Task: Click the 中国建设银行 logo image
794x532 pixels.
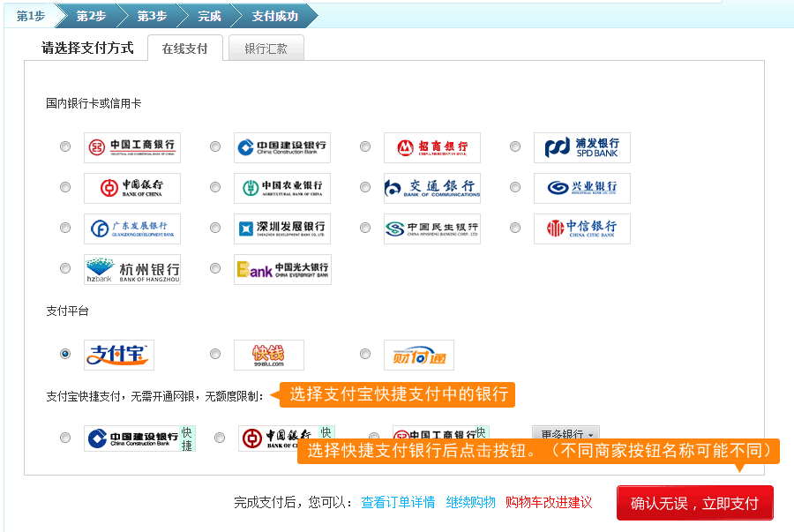Action: [x=281, y=147]
